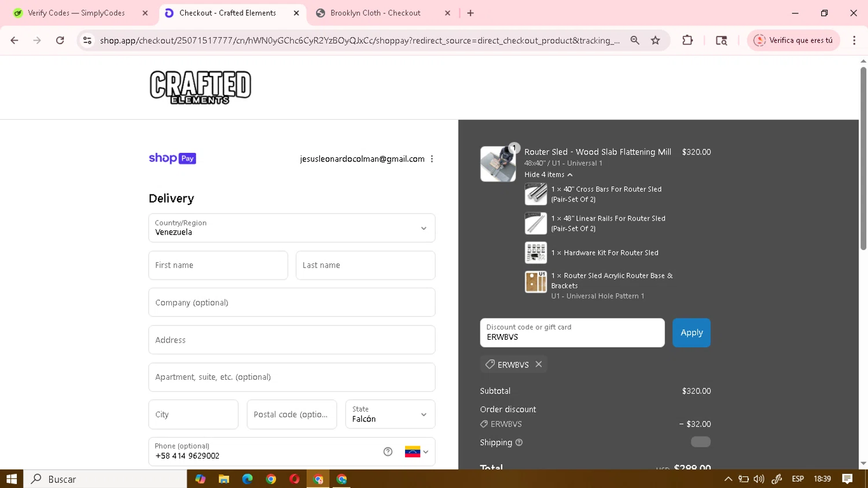
Task: Select the Checkout - Crafted Elements tab
Action: [227, 13]
